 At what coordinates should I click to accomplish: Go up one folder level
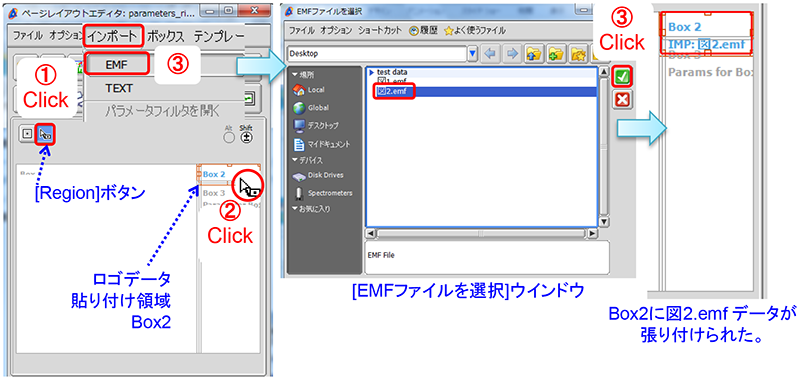coord(534,53)
